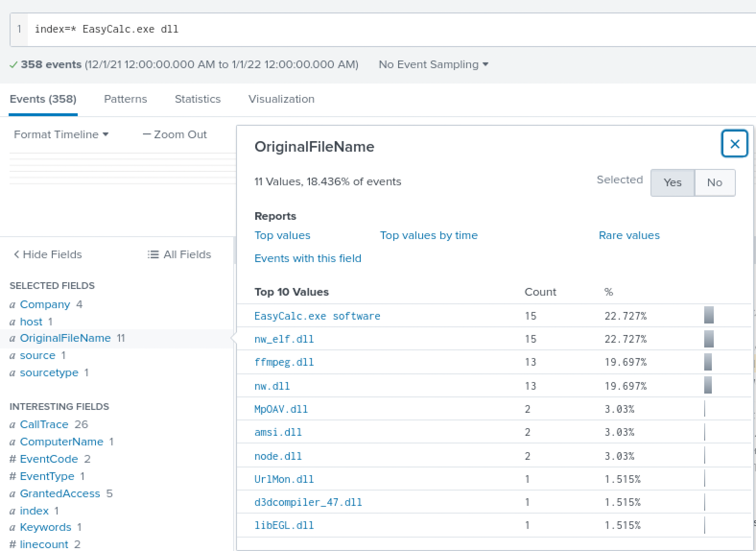756x551 pixels.
Task: Switch to the Visualization tab
Action: tap(281, 99)
